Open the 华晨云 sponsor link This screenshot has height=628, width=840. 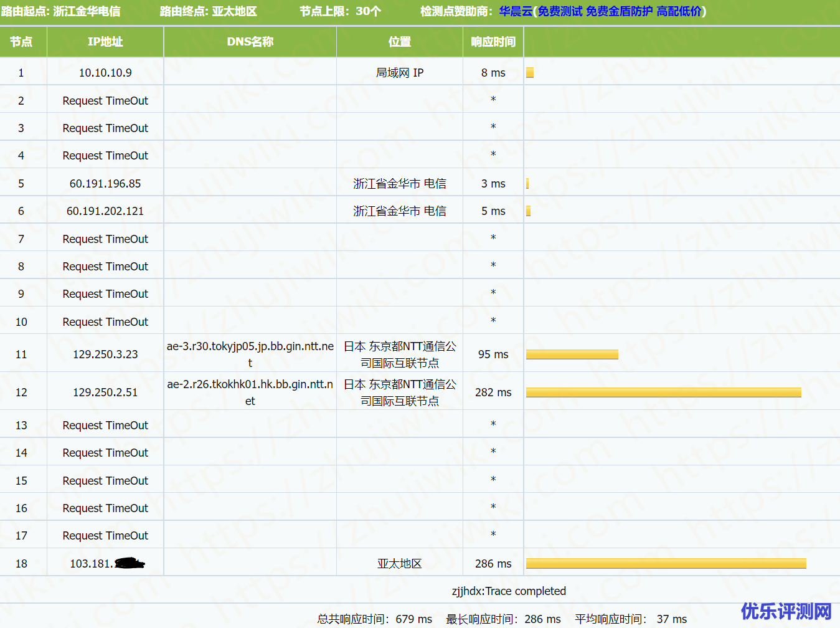(x=516, y=11)
